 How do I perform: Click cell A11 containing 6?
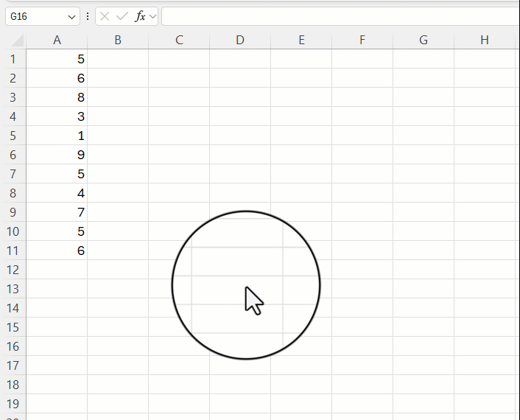(57, 251)
